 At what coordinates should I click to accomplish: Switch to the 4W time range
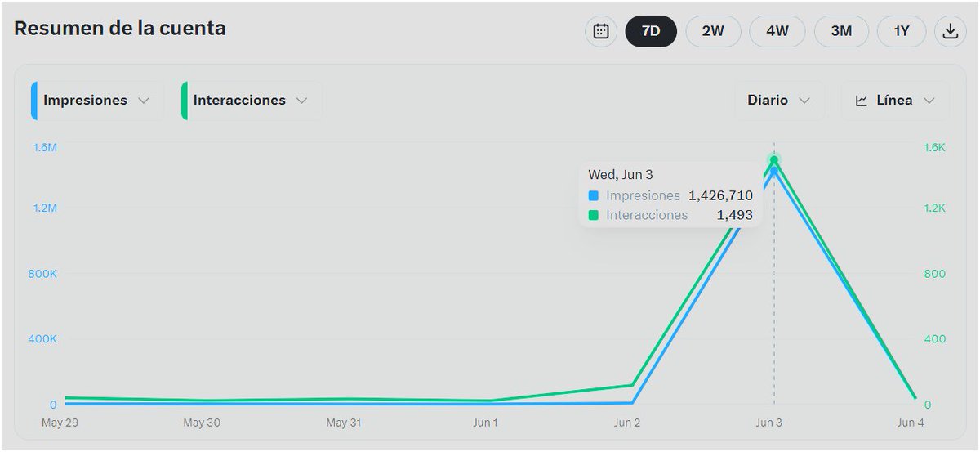[777, 31]
